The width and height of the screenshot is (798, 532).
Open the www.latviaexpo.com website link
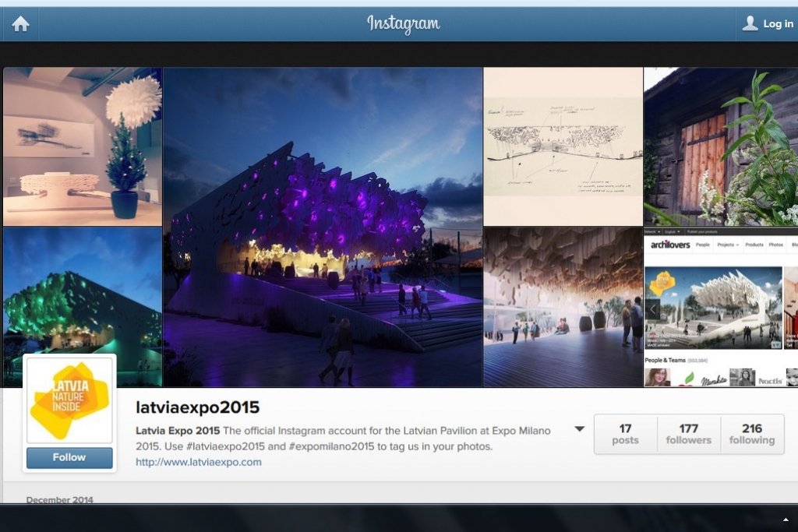[x=199, y=462]
